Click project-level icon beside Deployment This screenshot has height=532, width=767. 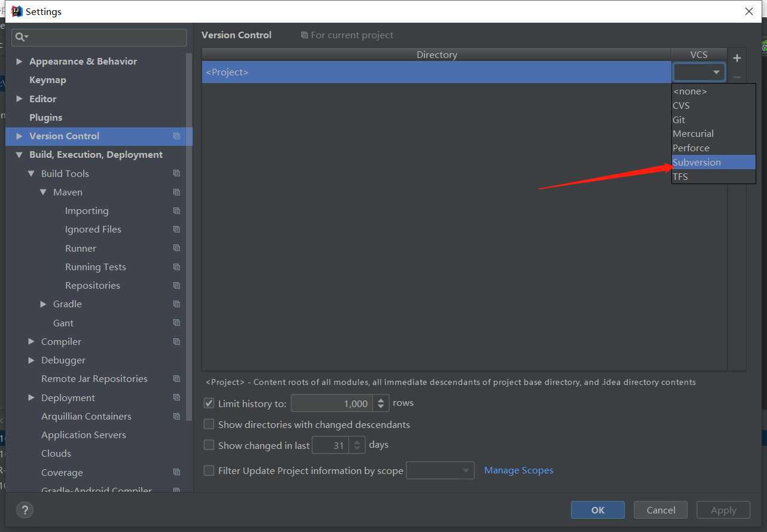click(x=176, y=398)
